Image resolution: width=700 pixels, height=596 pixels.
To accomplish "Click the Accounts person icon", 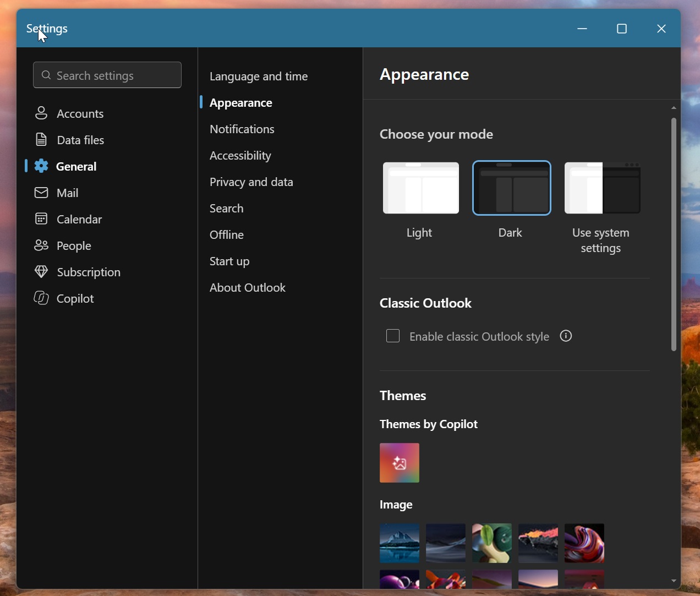I will point(41,113).
